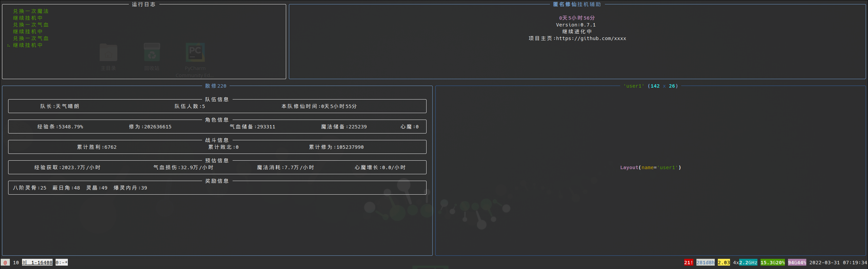Image resolution: width=868 pixels, height=269 pixels.
Task: Click the 累计胜利:6762 value
Action: click(97, 147)
